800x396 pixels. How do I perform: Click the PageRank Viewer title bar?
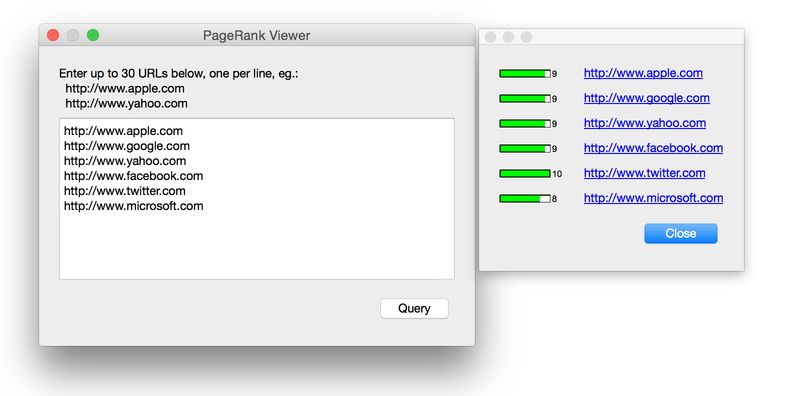[x=257, y=35]
